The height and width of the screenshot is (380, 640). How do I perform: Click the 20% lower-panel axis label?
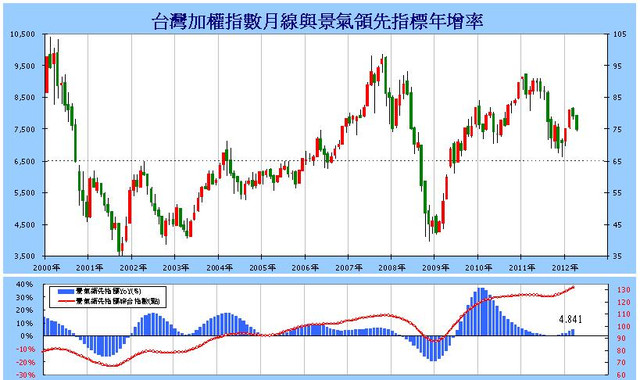[24, 310]
